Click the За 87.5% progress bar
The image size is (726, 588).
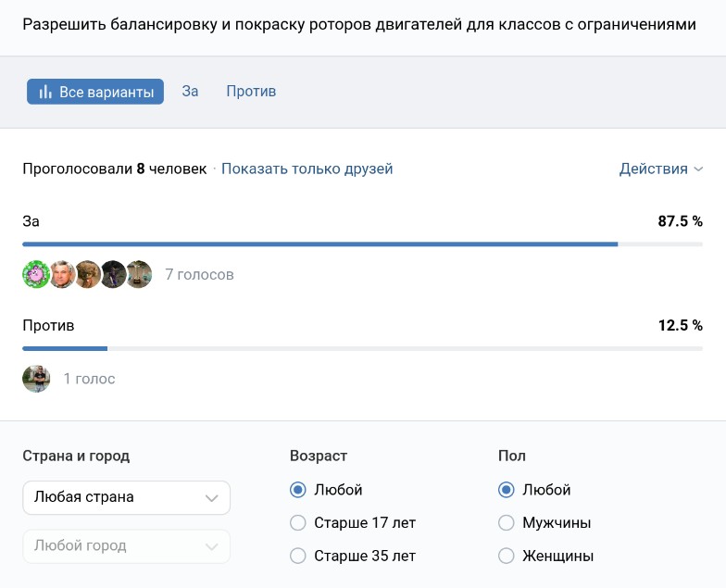pos(319,244)
